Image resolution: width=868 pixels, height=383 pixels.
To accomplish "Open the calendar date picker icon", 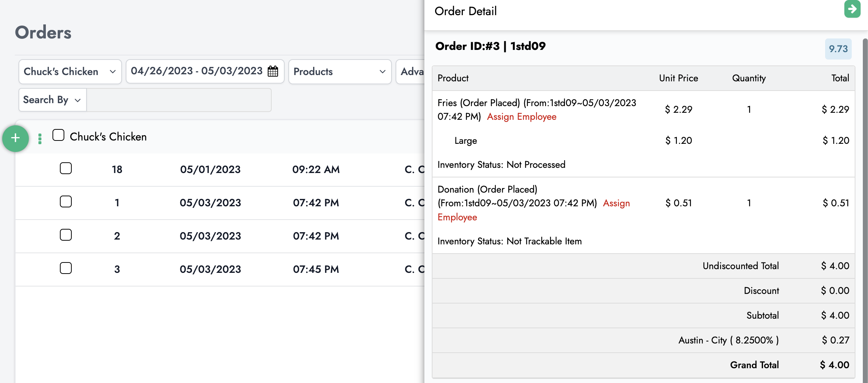I will point(273,71).
